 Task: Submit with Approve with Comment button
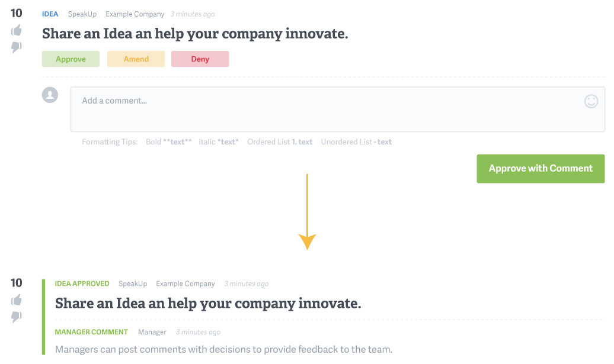(x=541, y=169)
